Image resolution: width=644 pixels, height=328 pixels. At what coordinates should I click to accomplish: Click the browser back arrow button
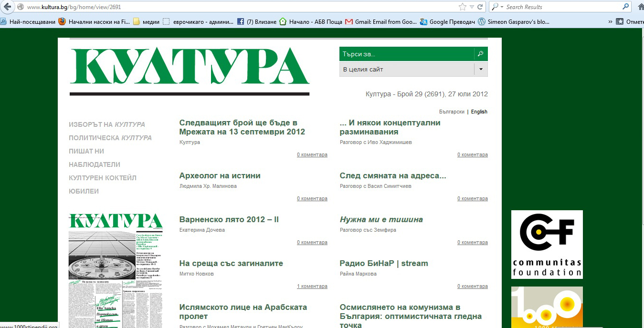click(x=7, y=7)
